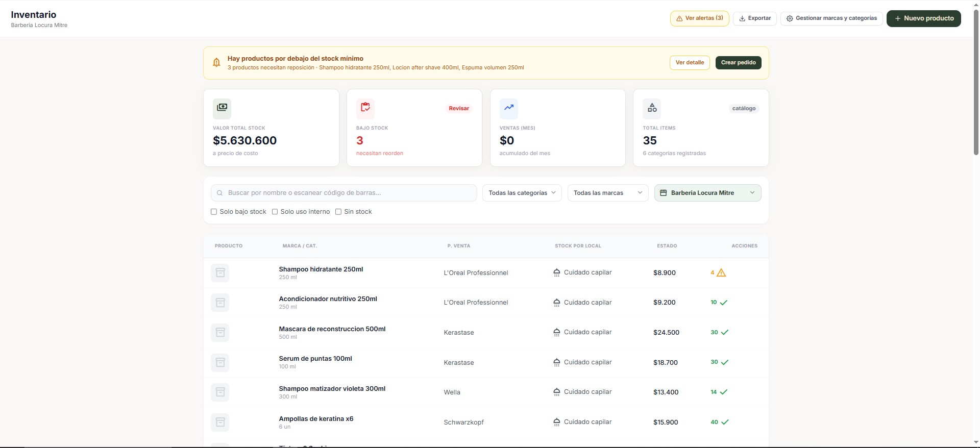Click the STOCK POR LOCAL column header
Image resolution: width=980 pixels, height=448 pixels.
click(578, 246)
